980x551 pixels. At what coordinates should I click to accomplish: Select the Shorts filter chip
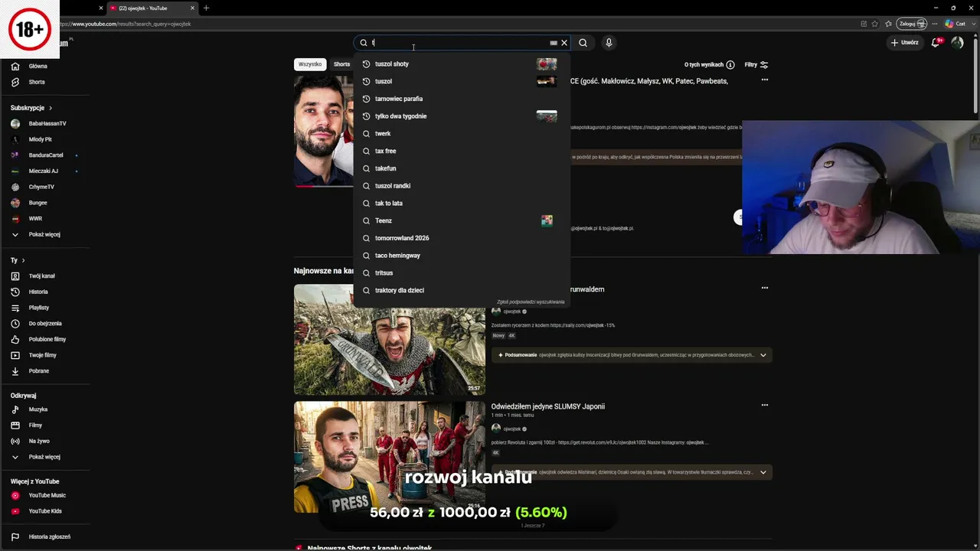341,64
